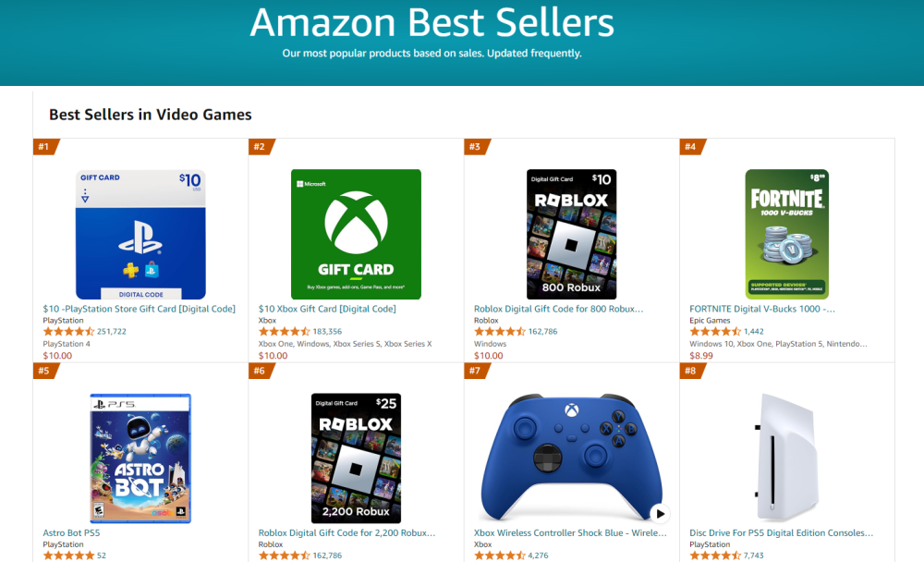The image size is (924, 562).
Task: View the 183,356 ratings for Xbox card
Action: point(327,332)
